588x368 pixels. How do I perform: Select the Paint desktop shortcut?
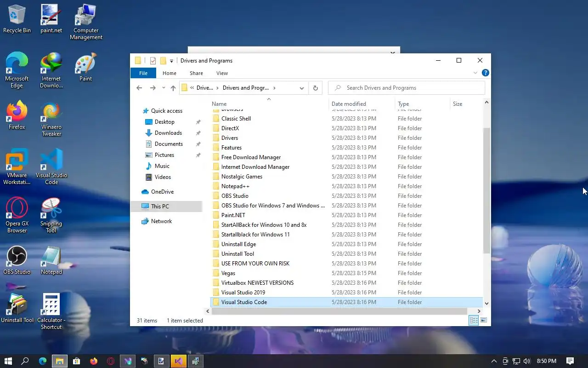coord(86,67)
